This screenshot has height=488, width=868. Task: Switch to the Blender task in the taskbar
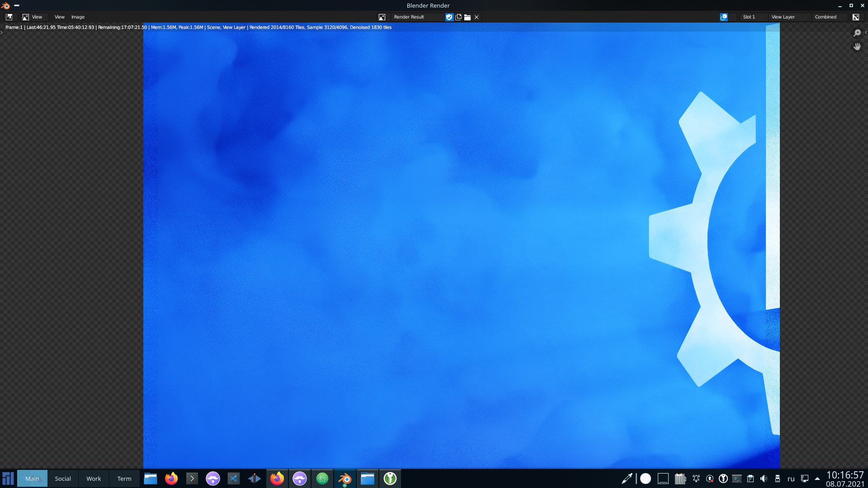[x=345, y=479]
